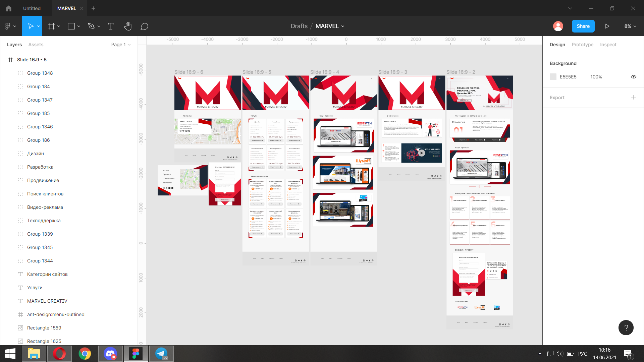Open the Figma main menu
644x362 pixels.
[11, 26]
